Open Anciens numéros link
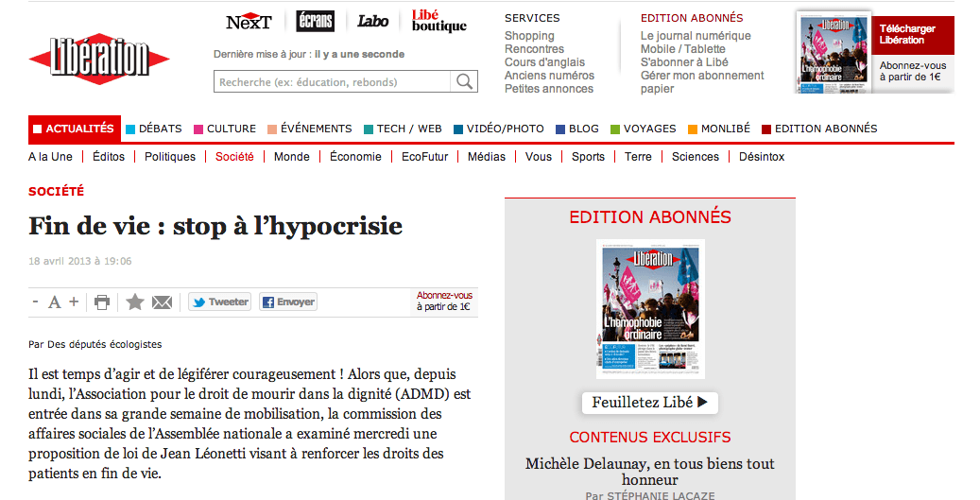 [x=550, y=76]
